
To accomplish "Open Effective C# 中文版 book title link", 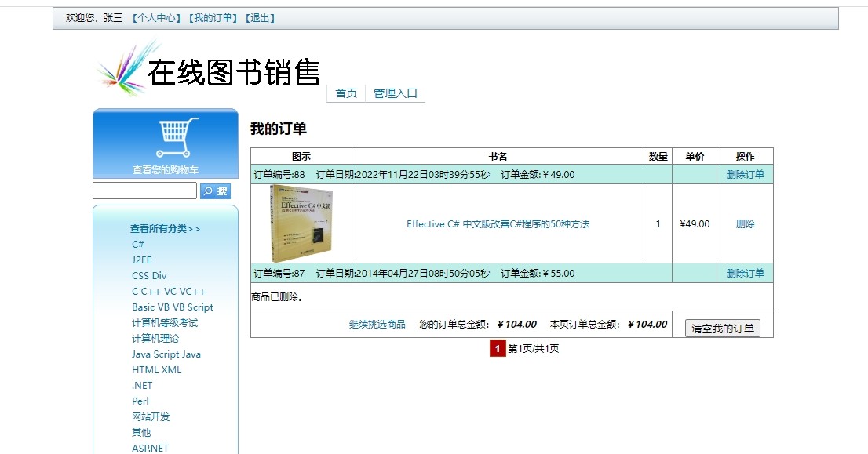I will coord(498,224).
